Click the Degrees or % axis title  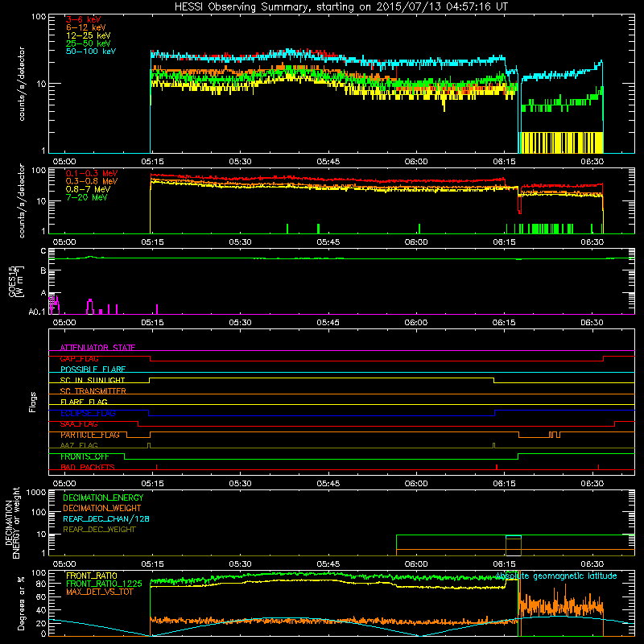click(21, 603)
